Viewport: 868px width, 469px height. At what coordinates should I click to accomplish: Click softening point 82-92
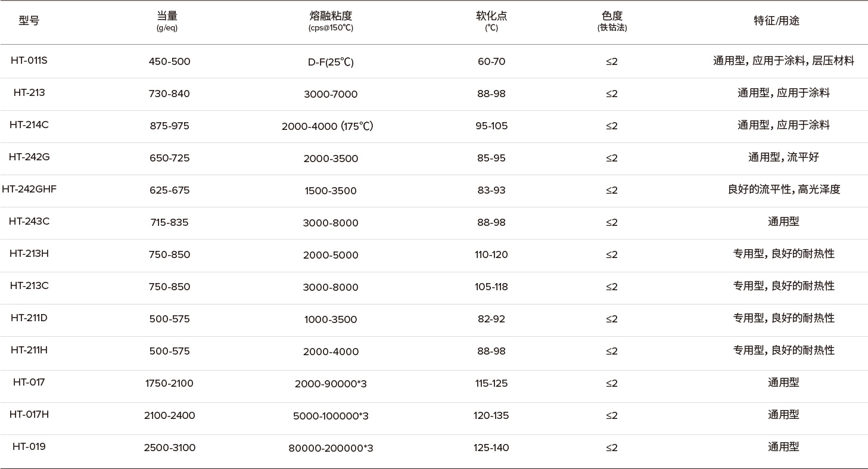(x=491, y=319)
